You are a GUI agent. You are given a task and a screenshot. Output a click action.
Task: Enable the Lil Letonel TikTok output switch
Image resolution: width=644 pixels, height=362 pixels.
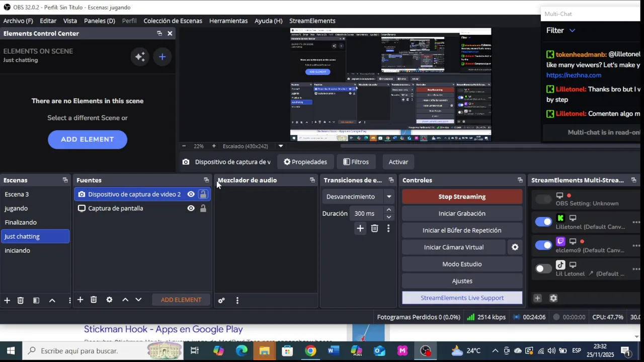[543, 269]
